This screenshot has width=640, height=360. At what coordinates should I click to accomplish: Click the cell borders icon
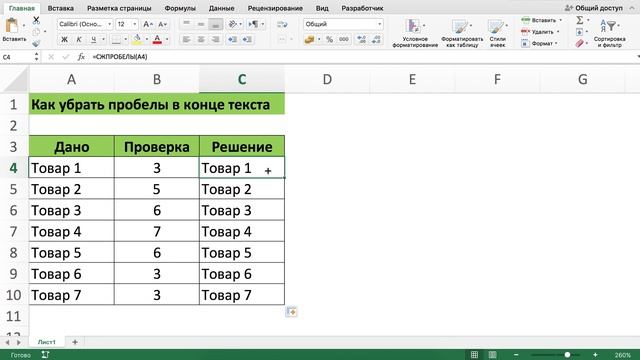116,40
